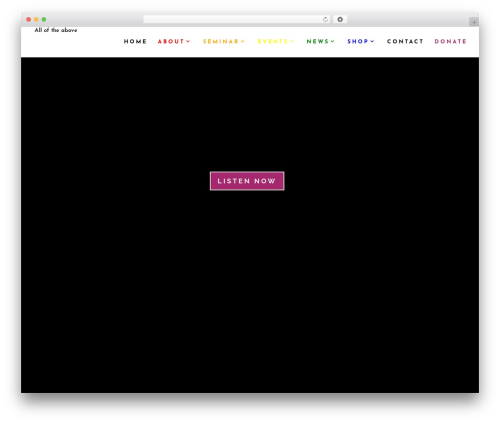
Task: Expand the News menu chevron
Action: coord(333,41)
